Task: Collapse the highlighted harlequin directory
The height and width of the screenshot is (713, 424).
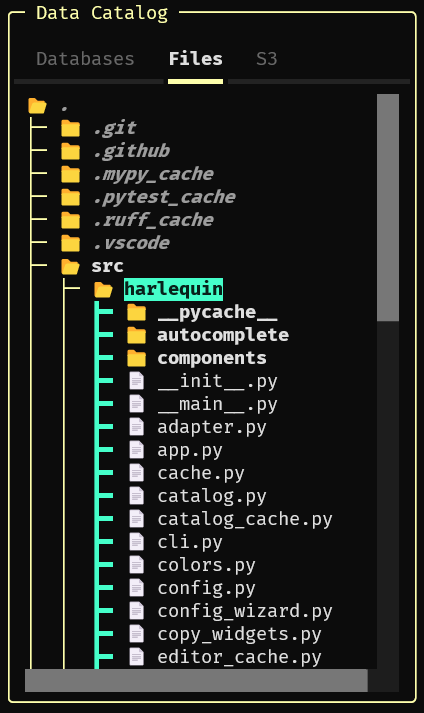Action: pyautogui.click(x=173, y=290)
